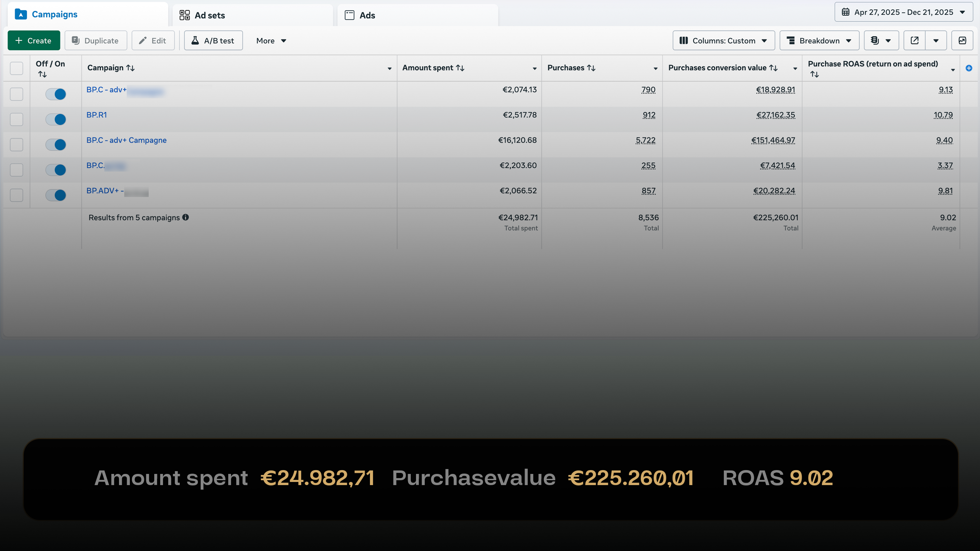Open the export share icon button
The height and width of the screenshot is (551, 980).
tap(915, 41)
